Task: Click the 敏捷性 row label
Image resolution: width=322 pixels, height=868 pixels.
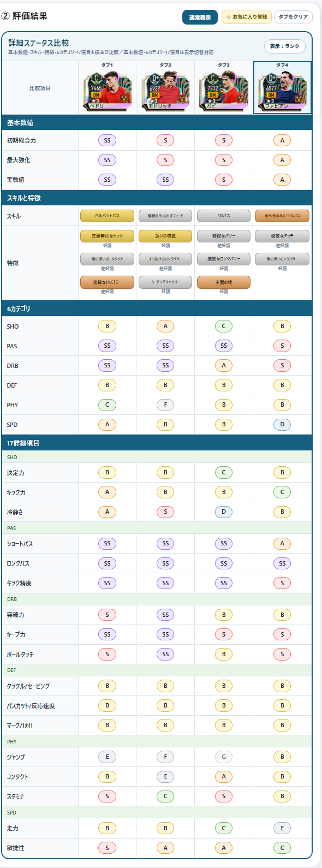Action: 16,848
